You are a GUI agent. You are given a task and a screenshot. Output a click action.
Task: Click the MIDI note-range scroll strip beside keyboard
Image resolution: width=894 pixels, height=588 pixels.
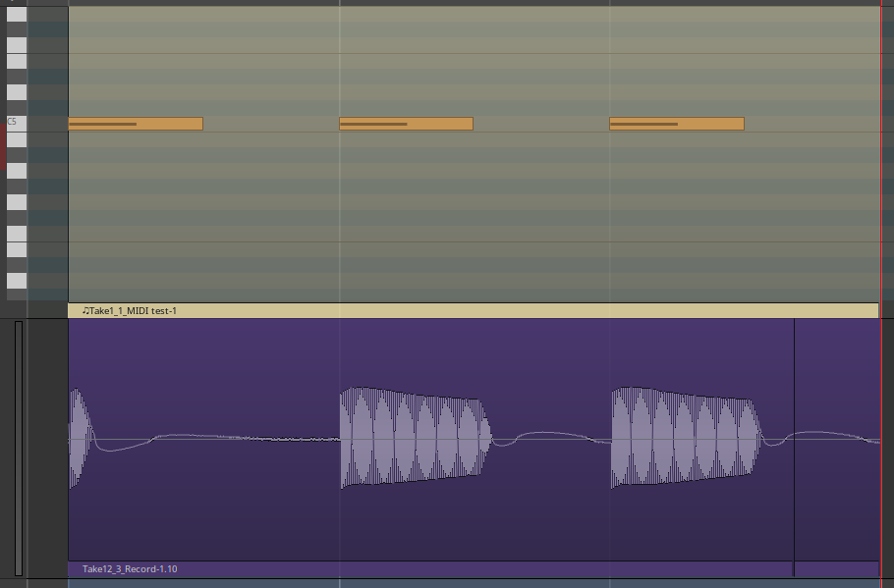point(47,157)
